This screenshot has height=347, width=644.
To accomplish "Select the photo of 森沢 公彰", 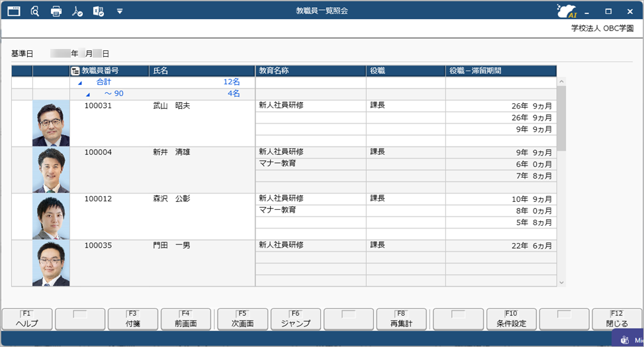I will 51,217.
